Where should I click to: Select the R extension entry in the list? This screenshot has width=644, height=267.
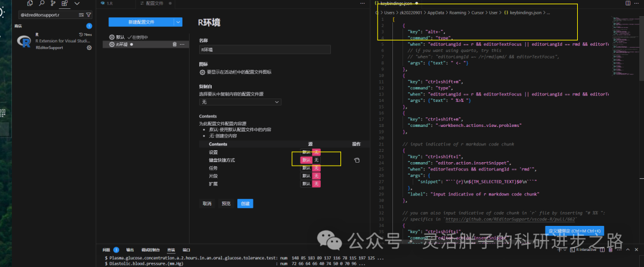[54, 41]
